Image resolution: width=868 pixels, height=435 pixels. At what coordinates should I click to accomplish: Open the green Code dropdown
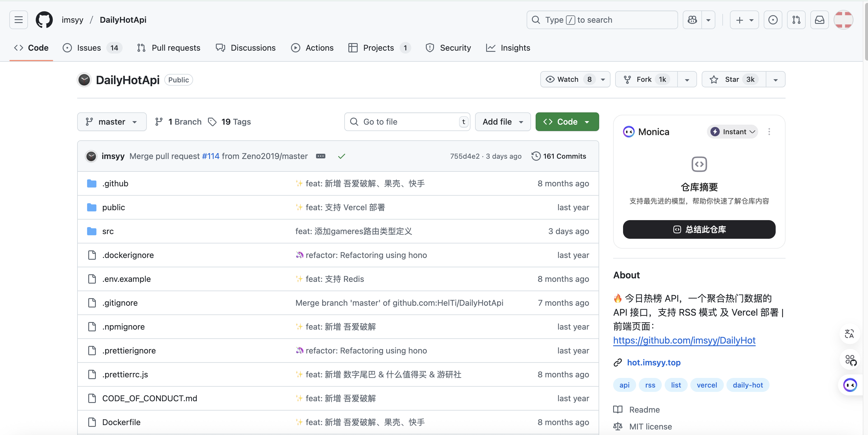pyautogui.click(x=567, y=122)
